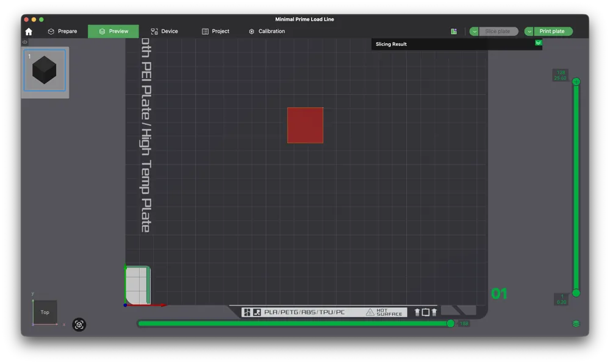Click the layers view icon in bottom-right corner
The height and width of the screenshot is (364, 610).
[576, 324]
